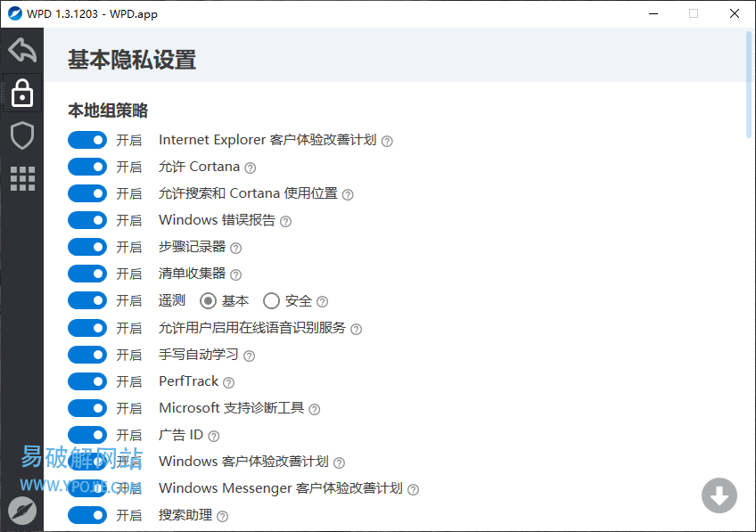Click the compass icon at sidebar bottom

[x=22, y=510]
